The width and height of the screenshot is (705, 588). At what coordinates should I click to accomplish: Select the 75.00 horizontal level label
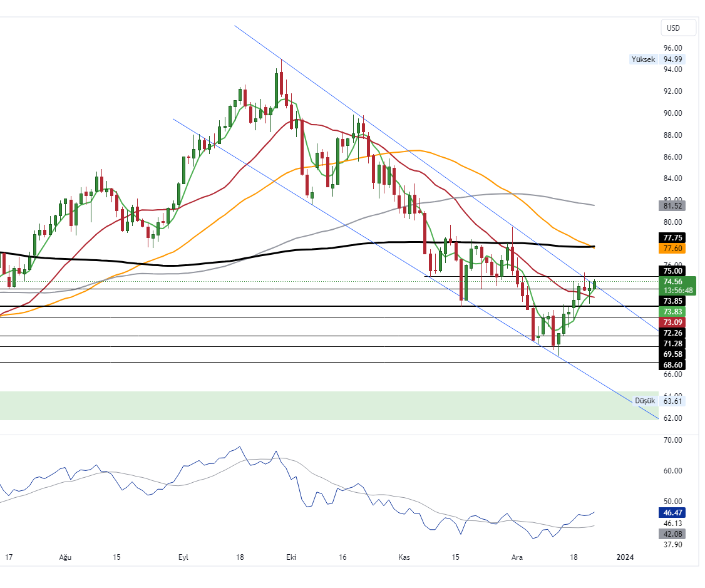[x=672, y=271]
